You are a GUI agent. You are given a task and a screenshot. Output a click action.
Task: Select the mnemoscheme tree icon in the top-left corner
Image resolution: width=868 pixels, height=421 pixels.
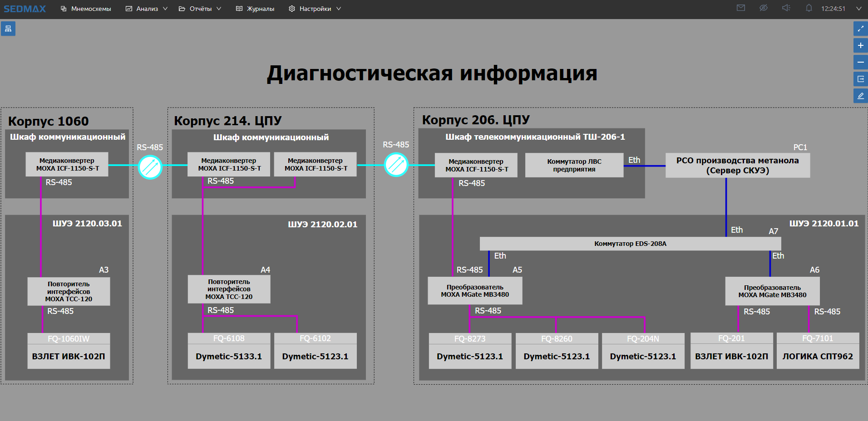8,28
